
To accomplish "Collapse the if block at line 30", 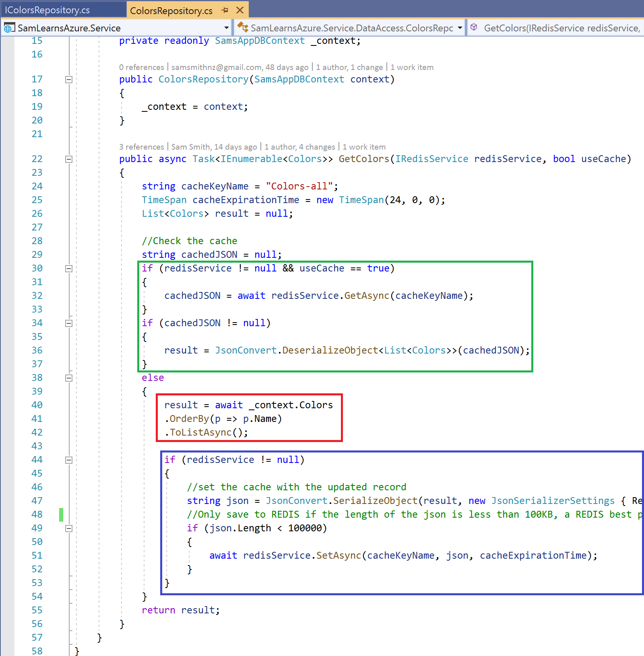I will [x=69, y=269].
